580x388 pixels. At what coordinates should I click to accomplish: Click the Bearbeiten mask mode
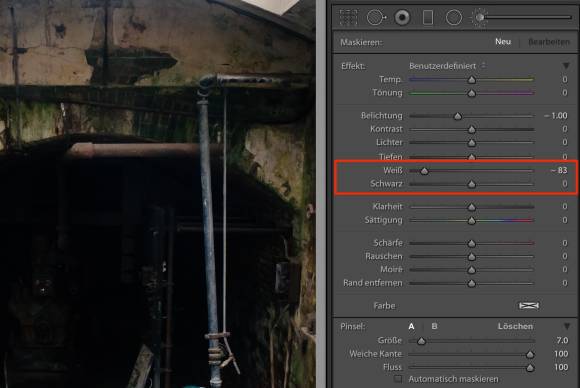[x=549, y=42]
